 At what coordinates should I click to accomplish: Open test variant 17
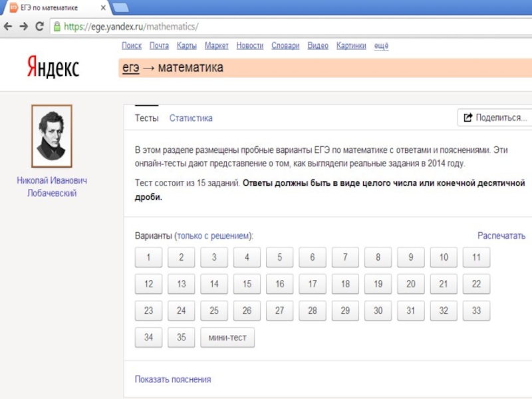313,284
